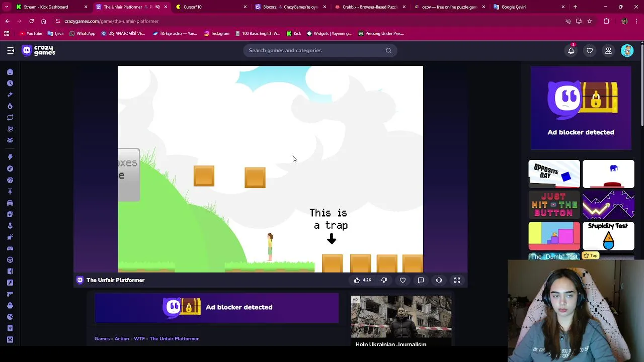Viewport: 644px width, 362px height.
Task: Open Recently played clock icon in sidebar
Action: coord(10,83)
